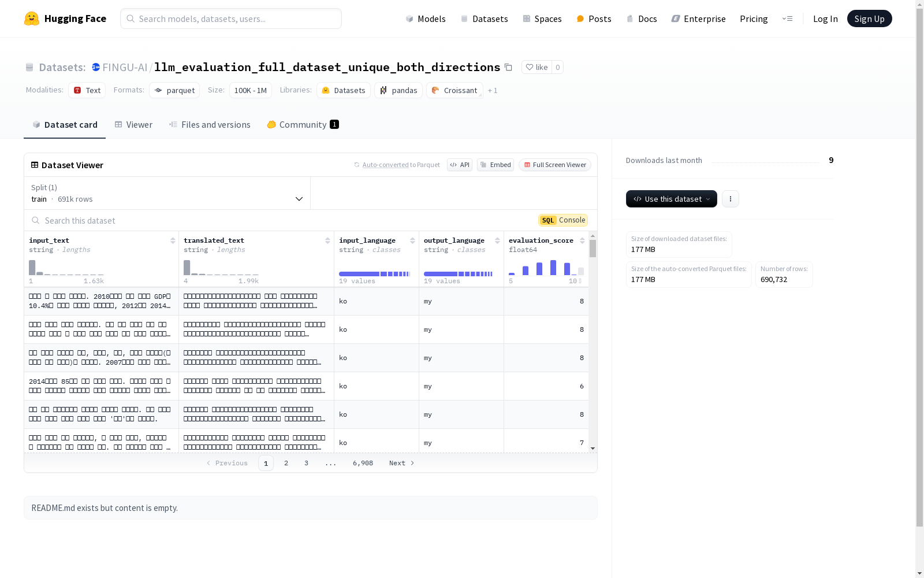Go to the Next page
Viewport: 924px width, 578px height.
[402, 463]
